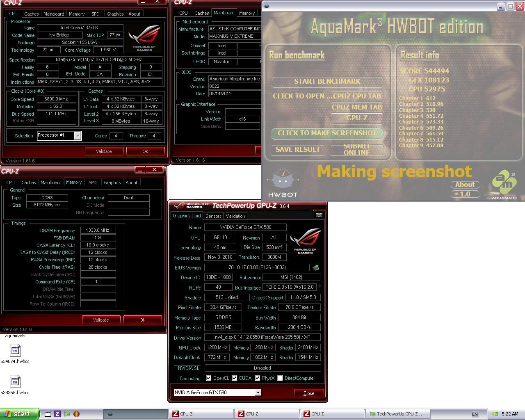Select the 538358.hwbot desktop file icon
The height and width of the screenshot is (420, 525).
tap(15, 382)
